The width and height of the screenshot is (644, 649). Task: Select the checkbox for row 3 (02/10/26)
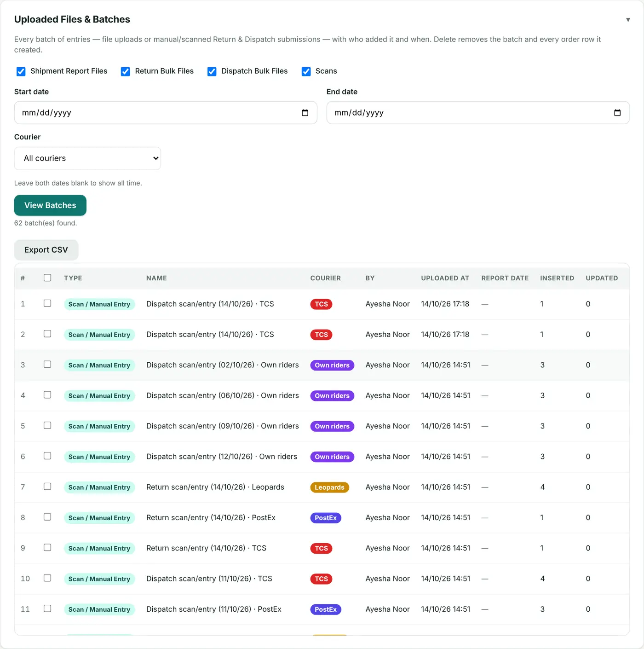coord(47,364)
